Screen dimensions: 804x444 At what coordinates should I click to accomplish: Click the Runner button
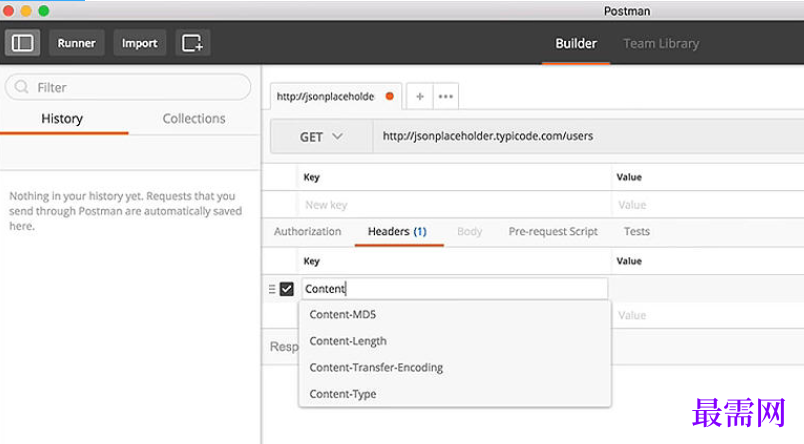76,43
